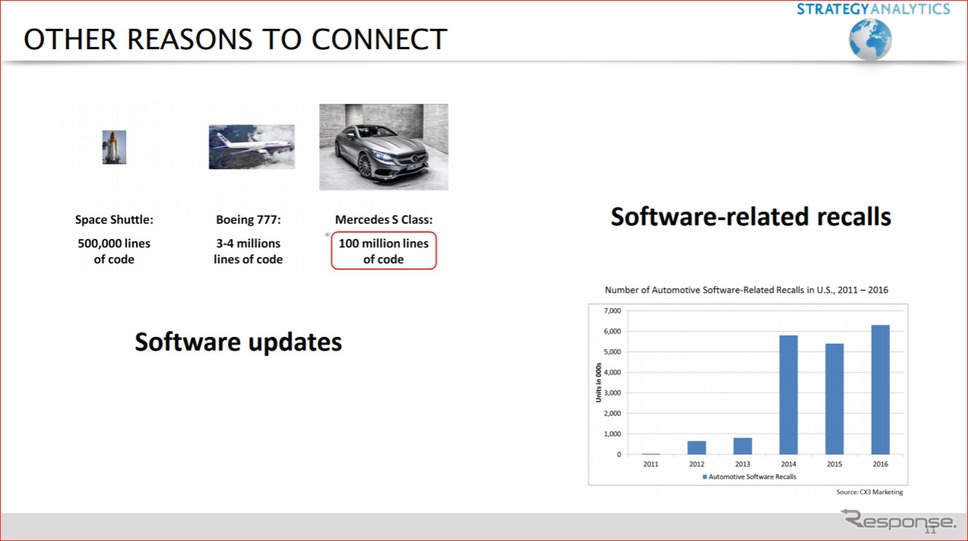Image resolution: width=968 pixels, height=541 pixels.
Task: Select the '2013' x-axis year label
Action: 743,464
